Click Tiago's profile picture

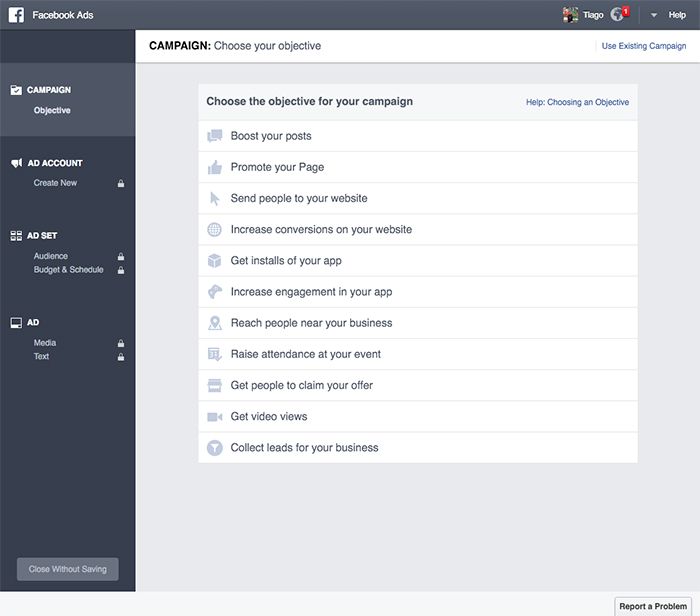coord(570,15)
